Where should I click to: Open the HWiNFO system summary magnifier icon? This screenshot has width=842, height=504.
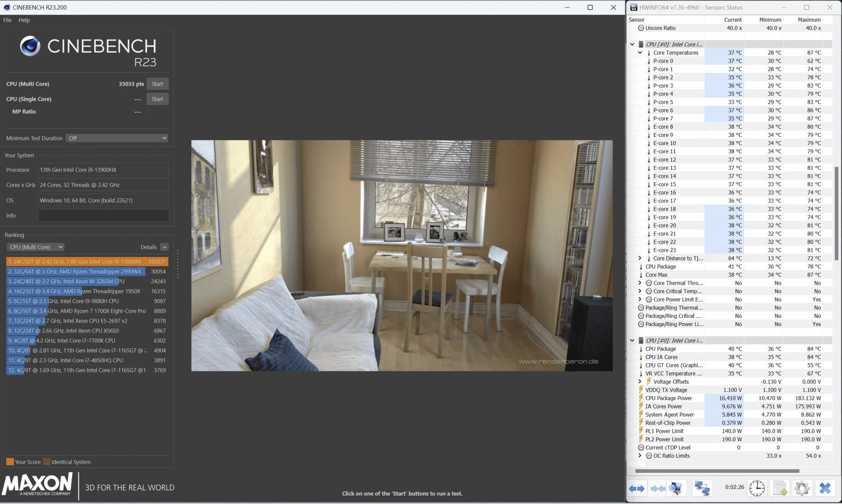pos(676,488)
